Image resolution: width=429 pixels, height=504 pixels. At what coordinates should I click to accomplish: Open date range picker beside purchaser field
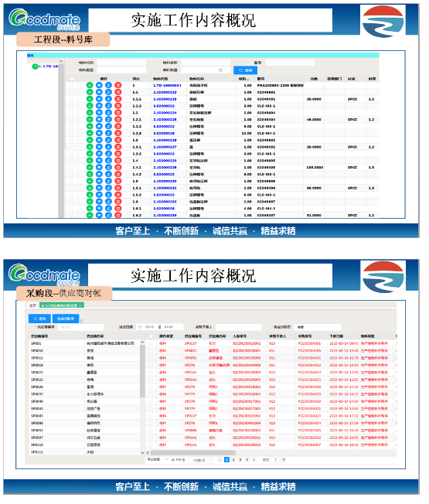pyautogui.click(x=160, y=327)
